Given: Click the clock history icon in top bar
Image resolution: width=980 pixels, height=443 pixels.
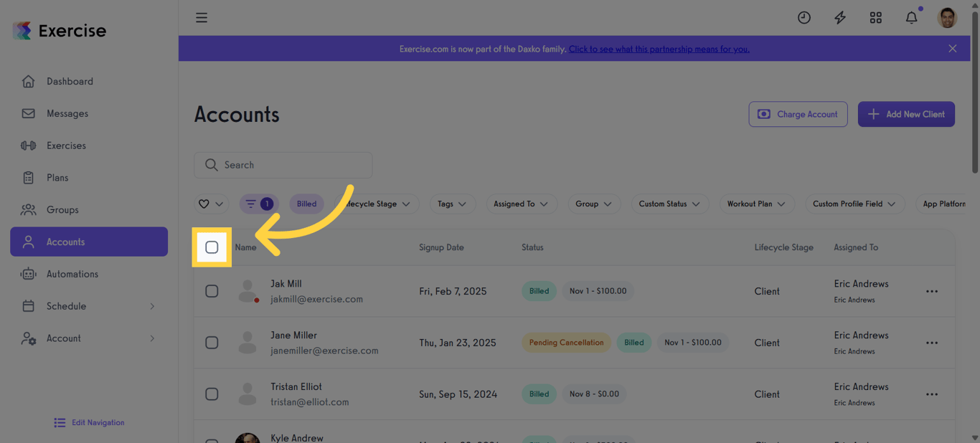Looking at the screenshot, I should pos(804,17).
